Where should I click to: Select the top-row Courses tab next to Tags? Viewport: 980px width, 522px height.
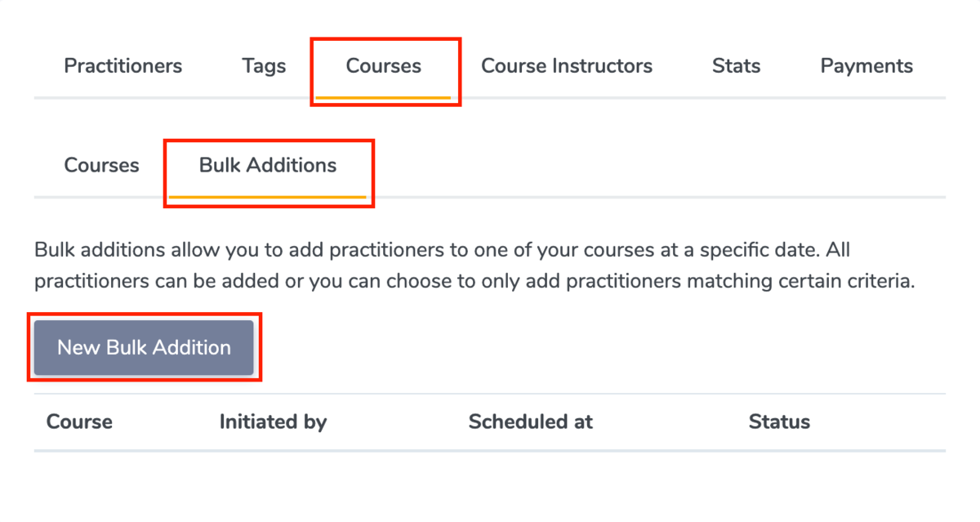pyautogui.click(x=384, y=66)
